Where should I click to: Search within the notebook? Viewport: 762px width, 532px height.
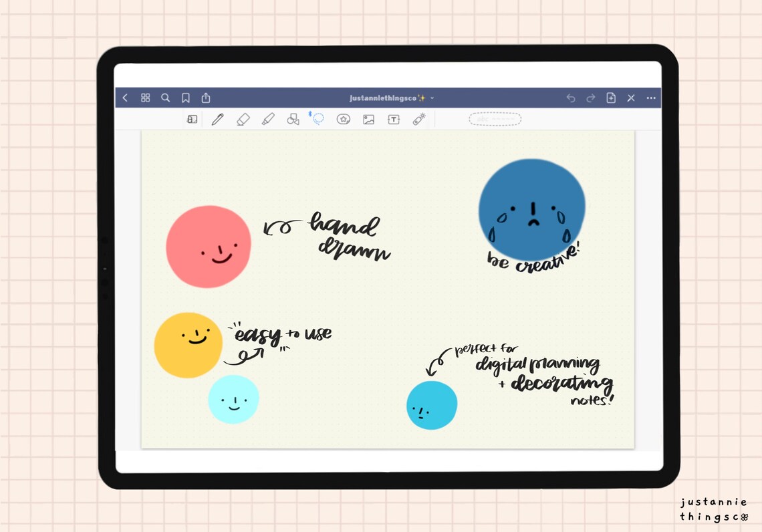pyautogui.click(x=165, y=98)
